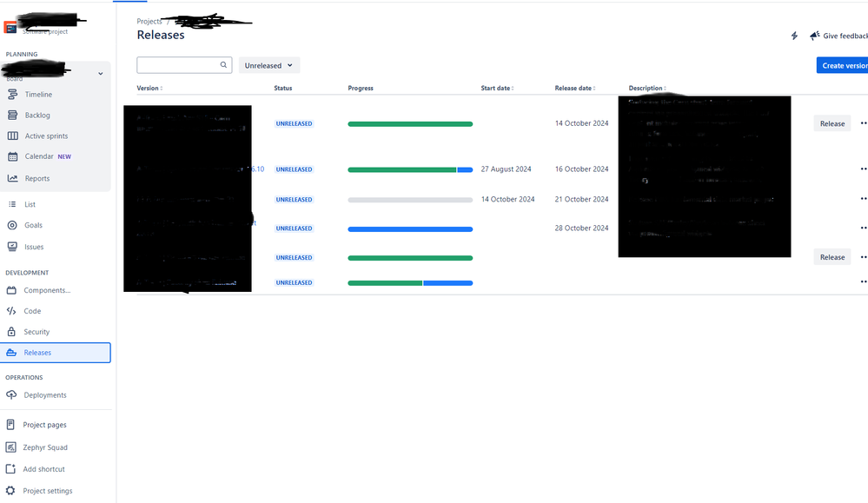Screen dimensions: 868x503
Task: Click progress bar for 14 October 2024 release
Action: point(410,124)
